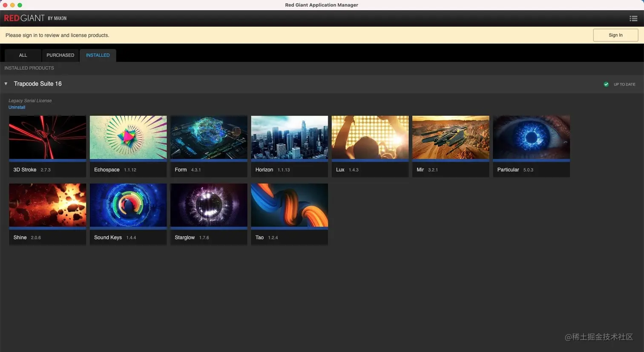The height and width of the screenshot is (352, 644).
Task: Minimize the window with the yellow button
Action: 12,5
